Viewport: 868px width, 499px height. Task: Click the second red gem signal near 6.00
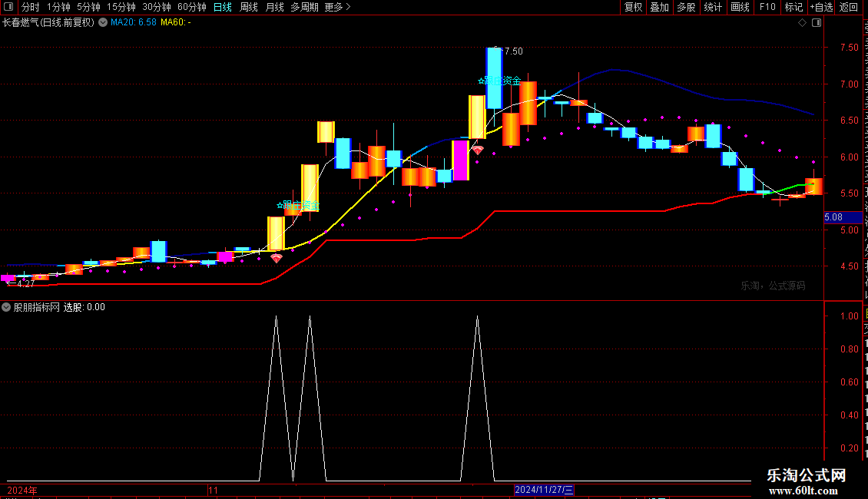coord(478,150)
